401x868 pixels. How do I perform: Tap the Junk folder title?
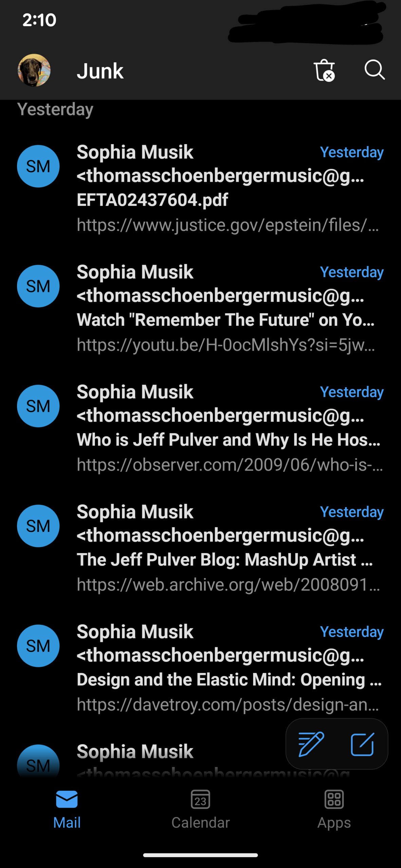(x=100, y=71)
